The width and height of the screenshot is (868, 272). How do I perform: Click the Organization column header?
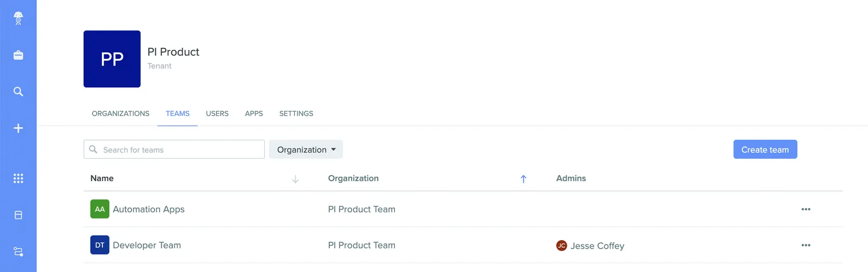pyautogui.click(x=353, y=178)
